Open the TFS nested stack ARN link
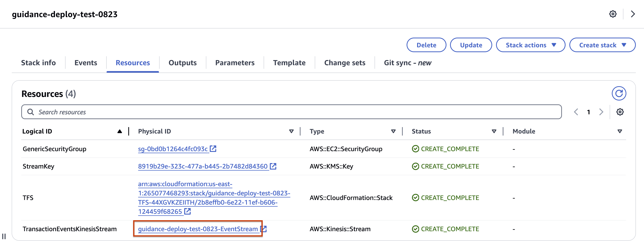Viewport: 644px width, 245px height. (214, 198)
